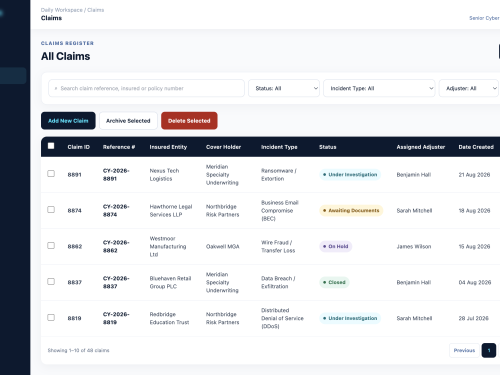Click the Add New Claim button
This screenshot has width=500, height=375.
click(x=68, y=121)
